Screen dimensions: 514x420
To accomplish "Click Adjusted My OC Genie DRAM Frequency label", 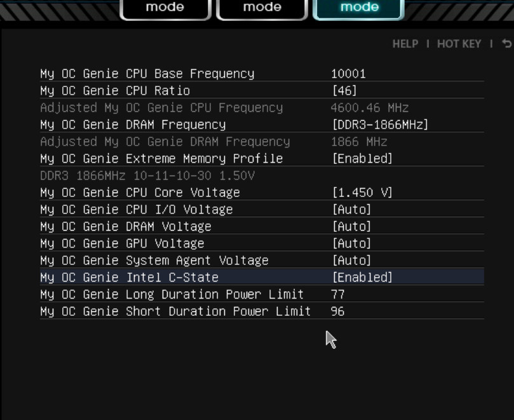I will coord(165,142).
